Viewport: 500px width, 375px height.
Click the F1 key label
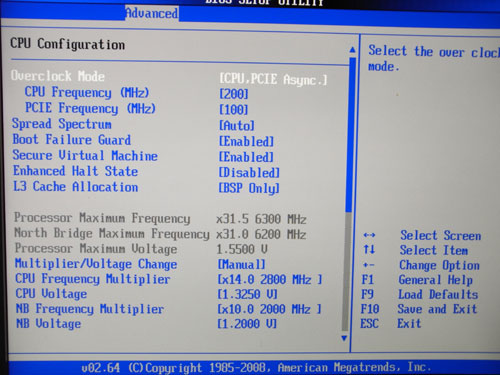click(368, 280)
